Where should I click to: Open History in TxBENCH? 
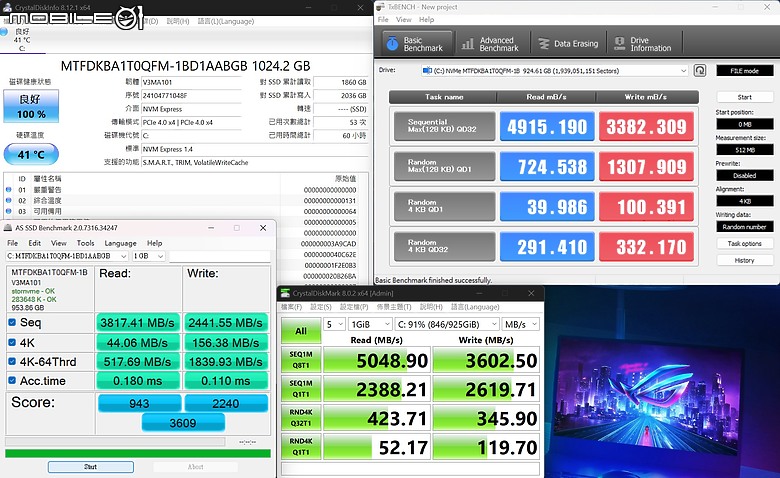[745, 260]
